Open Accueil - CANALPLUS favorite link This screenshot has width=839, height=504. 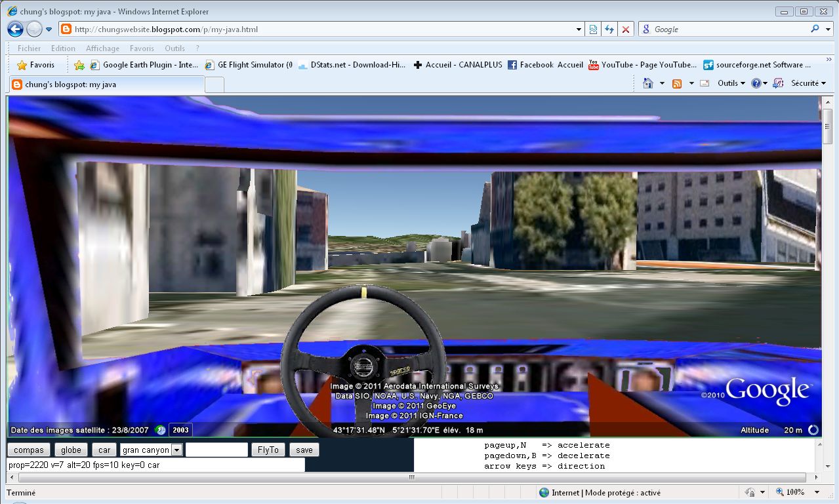(457, 65)
